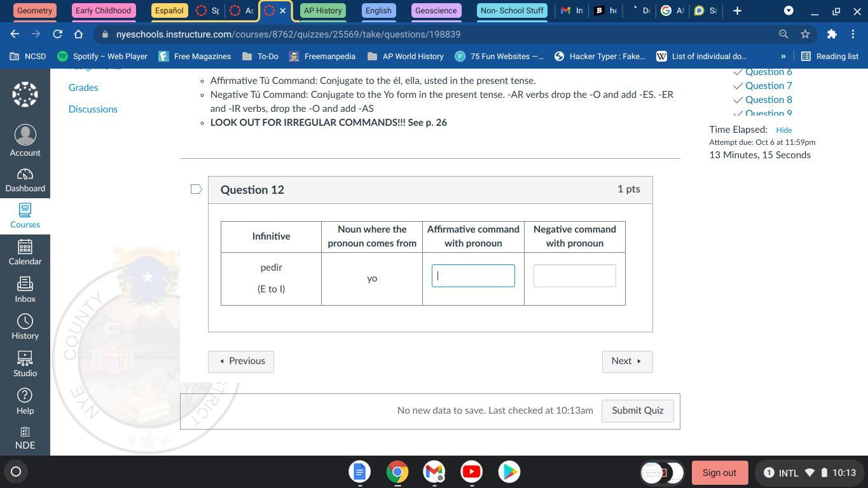Open Google Docs from the shelf

tap(359, 472)
